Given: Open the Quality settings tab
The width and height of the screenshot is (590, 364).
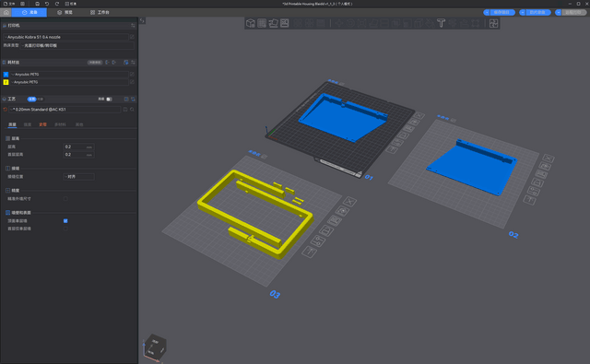Looking at the screenshot, I should (12, 124).
